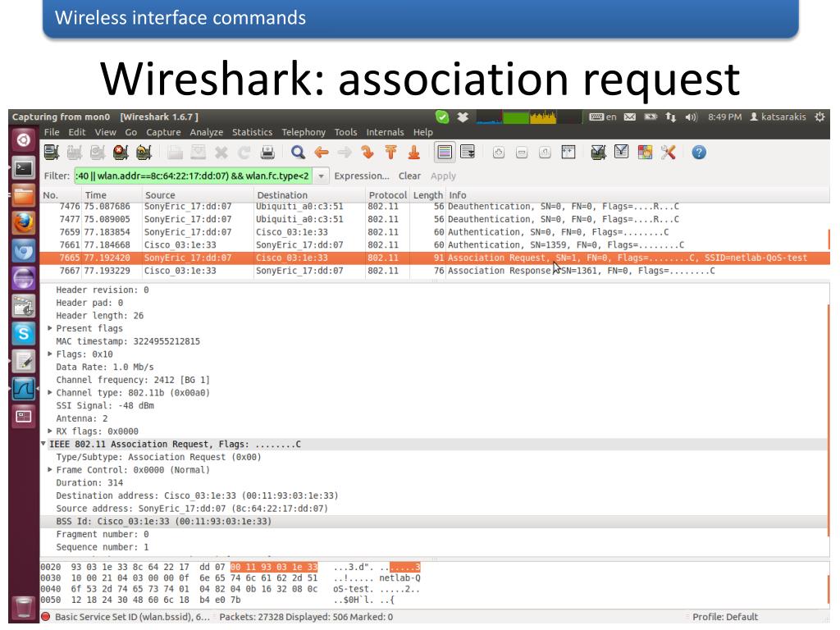
Task: Open the Analyze menu
Action: point(206,132)
